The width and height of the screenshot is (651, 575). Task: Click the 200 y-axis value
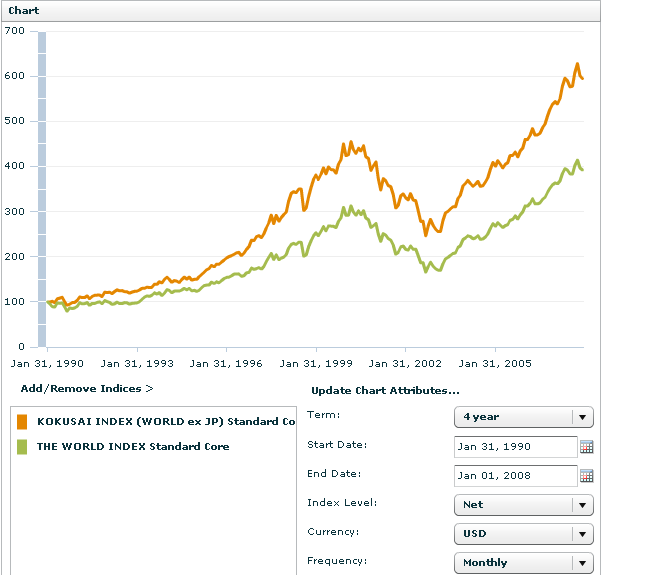click(15, 257)
